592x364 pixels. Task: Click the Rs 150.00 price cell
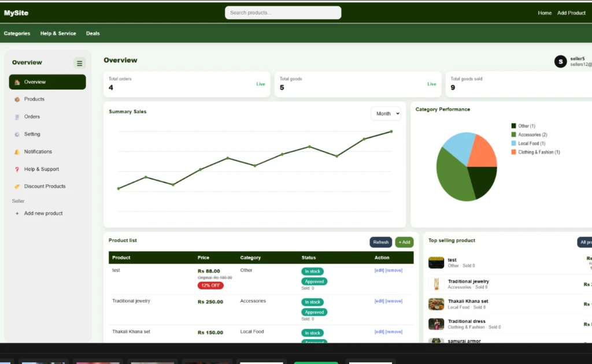click(x=210, y=333)
